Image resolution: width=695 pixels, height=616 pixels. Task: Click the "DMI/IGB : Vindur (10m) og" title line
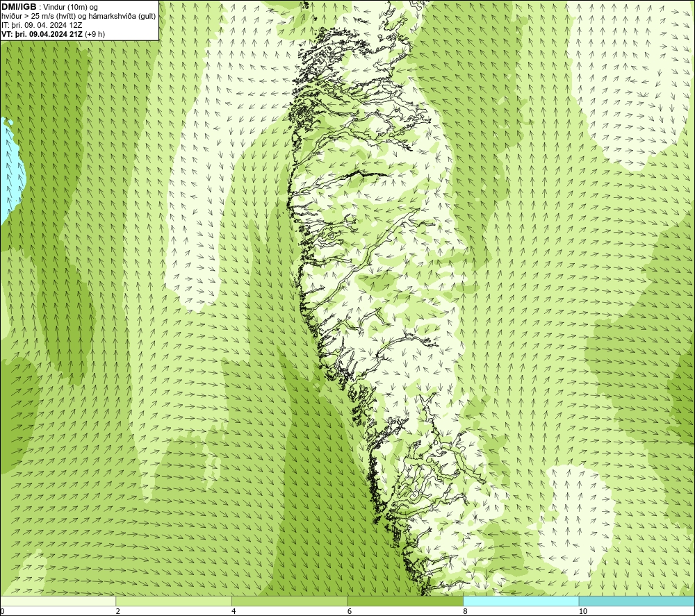coord(49,7)
